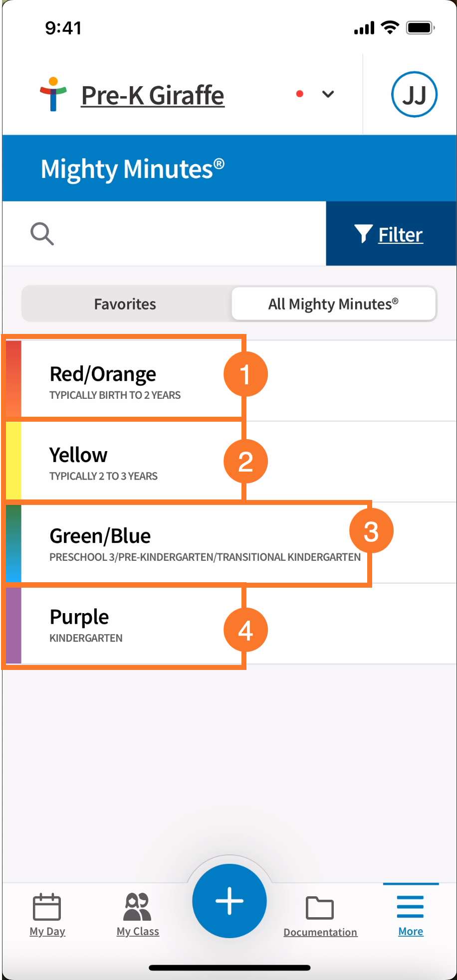The image size is (457, 980).
Task: Open filters using the funnel icon
Action: [x=363, y=233]
